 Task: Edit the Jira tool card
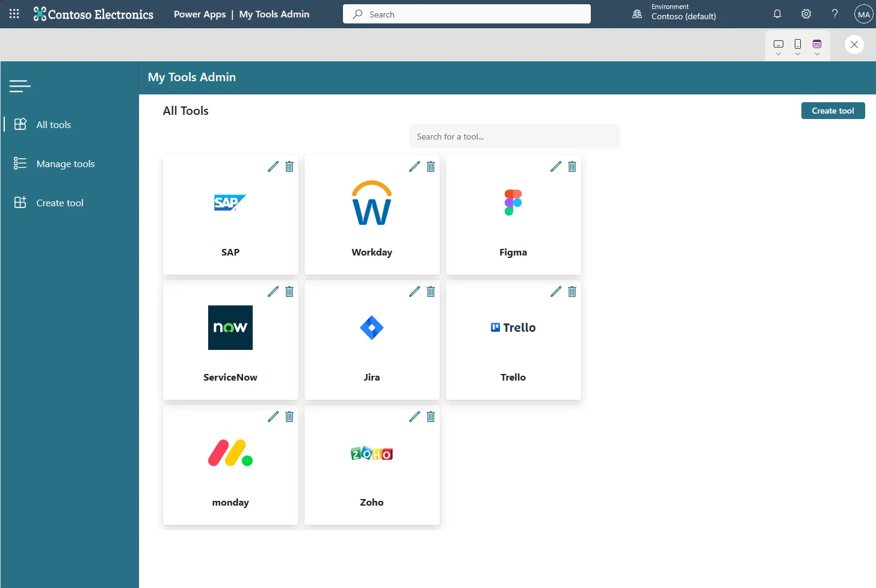(x=415, y=292)
